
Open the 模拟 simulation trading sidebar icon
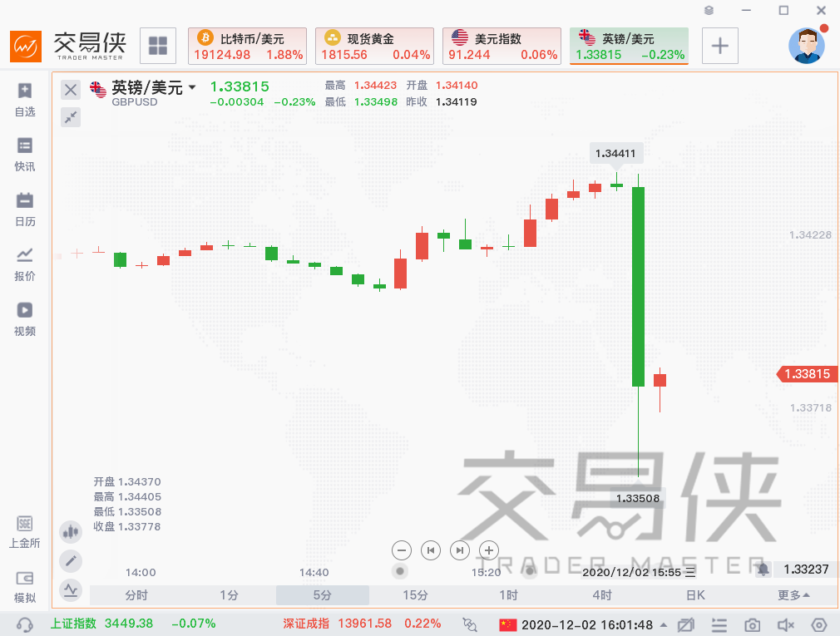point(25,587)
